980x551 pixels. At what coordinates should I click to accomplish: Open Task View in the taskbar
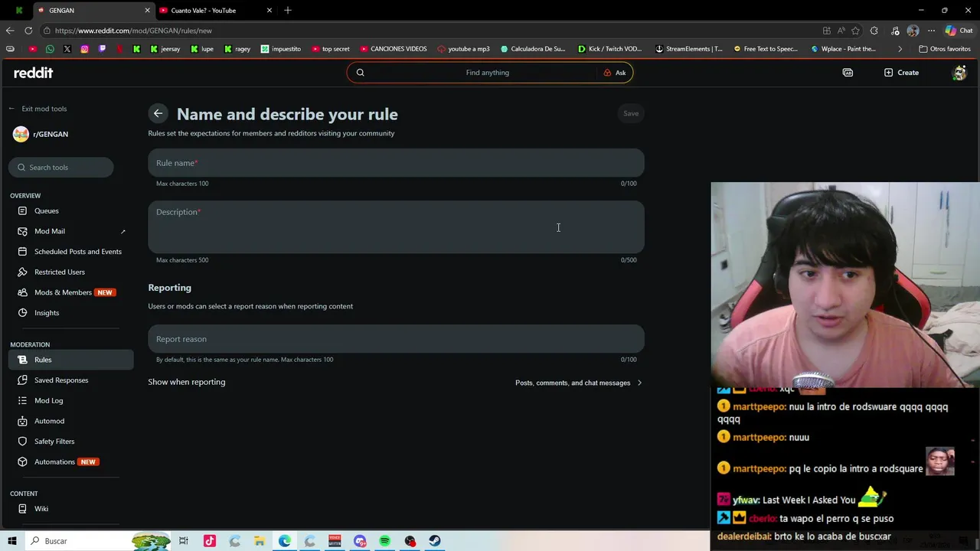pos(184,541)
